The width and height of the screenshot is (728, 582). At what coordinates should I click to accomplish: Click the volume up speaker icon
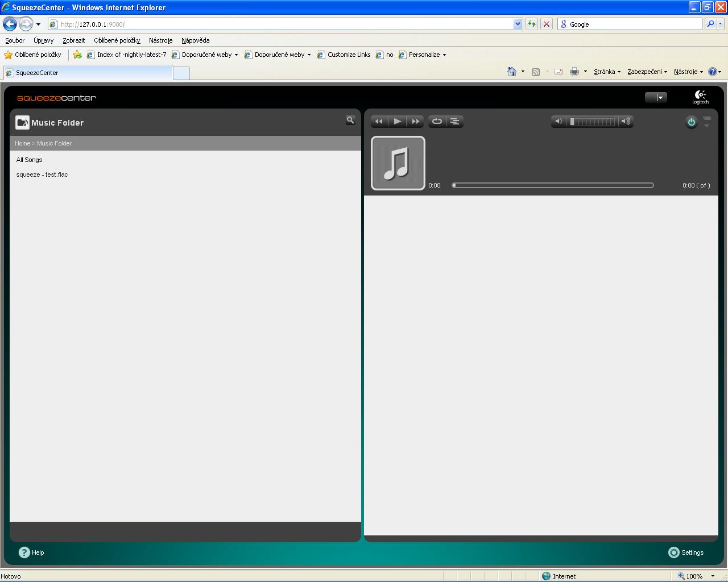coord(626,122)
